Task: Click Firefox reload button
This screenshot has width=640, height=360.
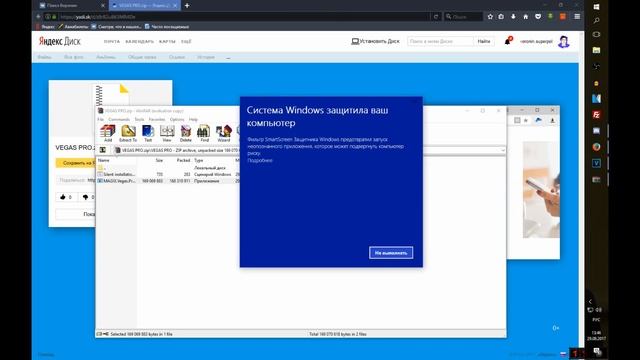Action: coord(436,17)
